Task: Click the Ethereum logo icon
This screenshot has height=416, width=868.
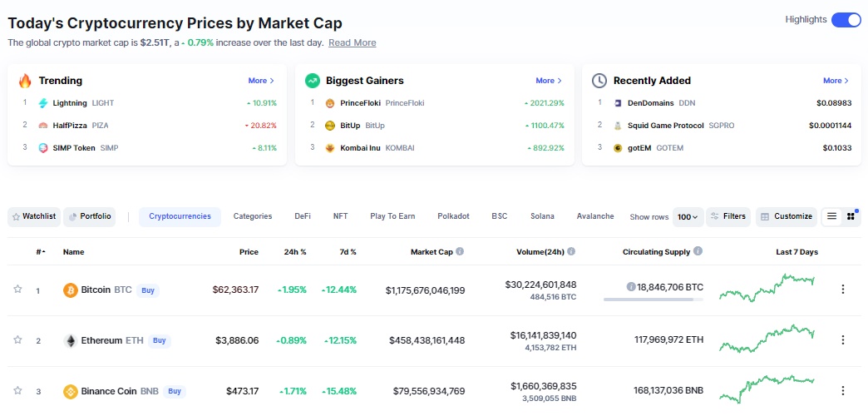Action: click(x=71, y=340)
